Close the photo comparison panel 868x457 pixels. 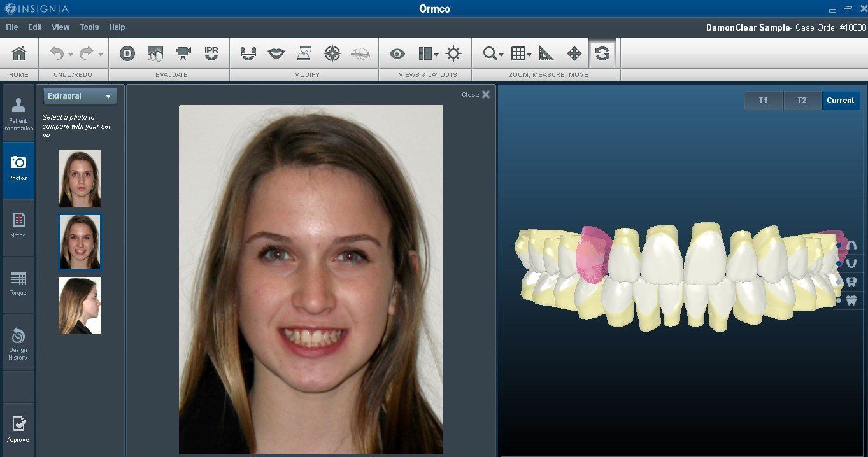click(x=476, y=94)
